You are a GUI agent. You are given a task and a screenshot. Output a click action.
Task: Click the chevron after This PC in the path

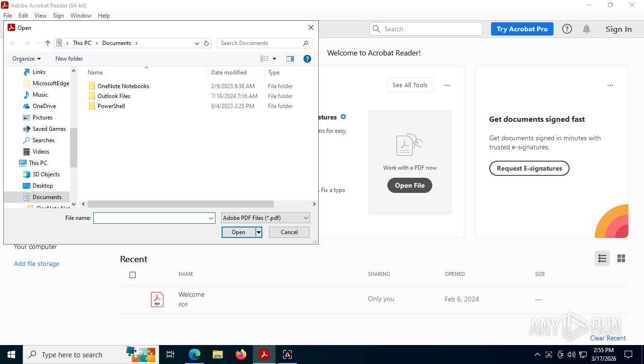[97, 43]
